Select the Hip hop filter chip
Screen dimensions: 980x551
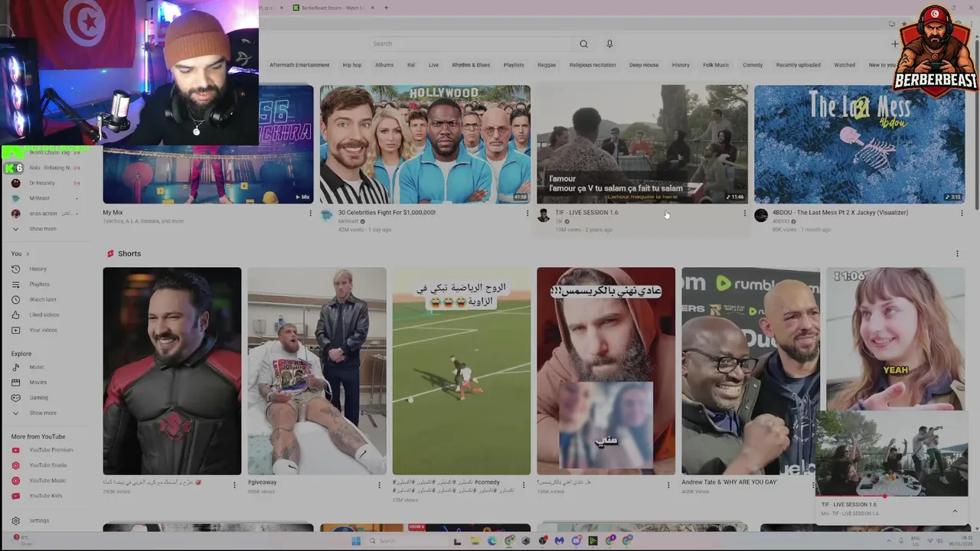[x=352, y=65]
